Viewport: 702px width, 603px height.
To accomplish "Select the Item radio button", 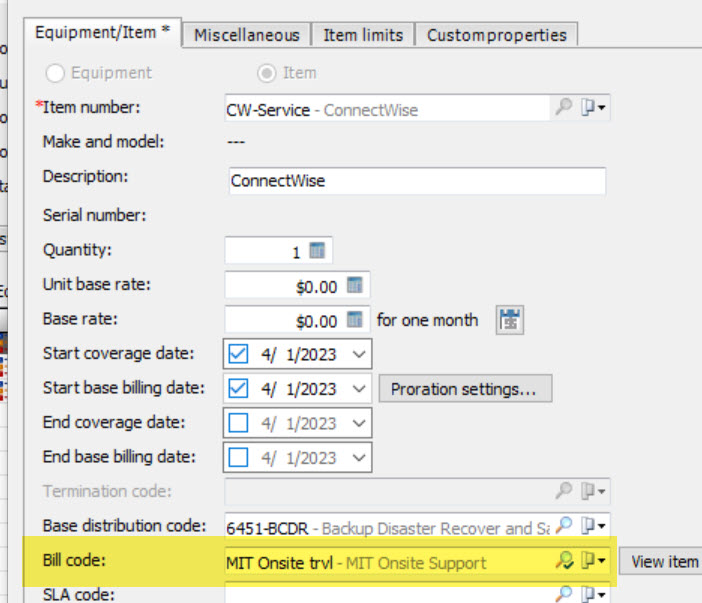I will coord(266,73).
